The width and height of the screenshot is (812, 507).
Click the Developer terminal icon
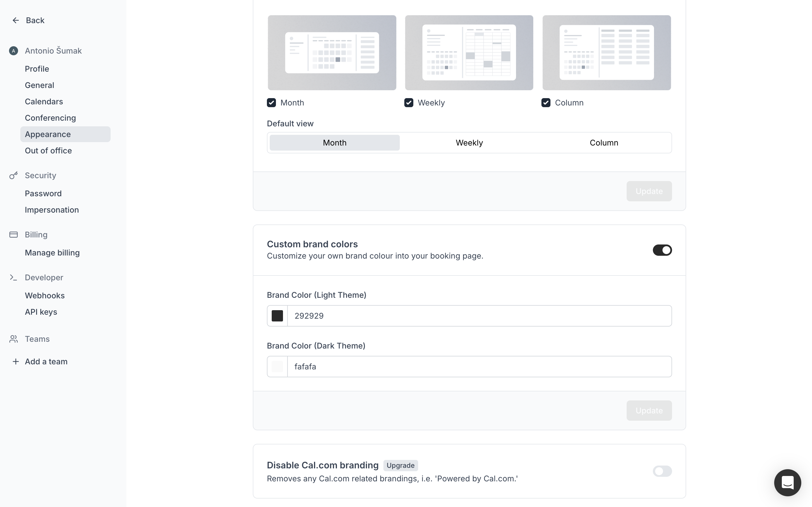[x=14, y=278]
